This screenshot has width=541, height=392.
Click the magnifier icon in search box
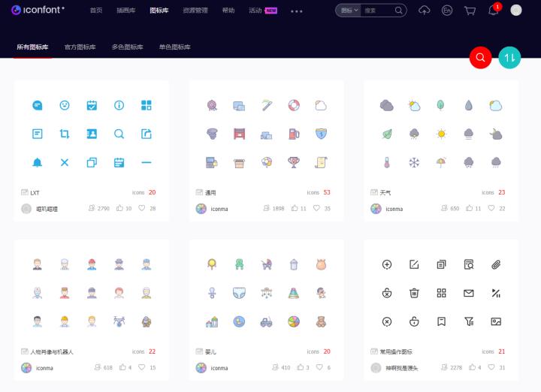[x=398, y=11]
